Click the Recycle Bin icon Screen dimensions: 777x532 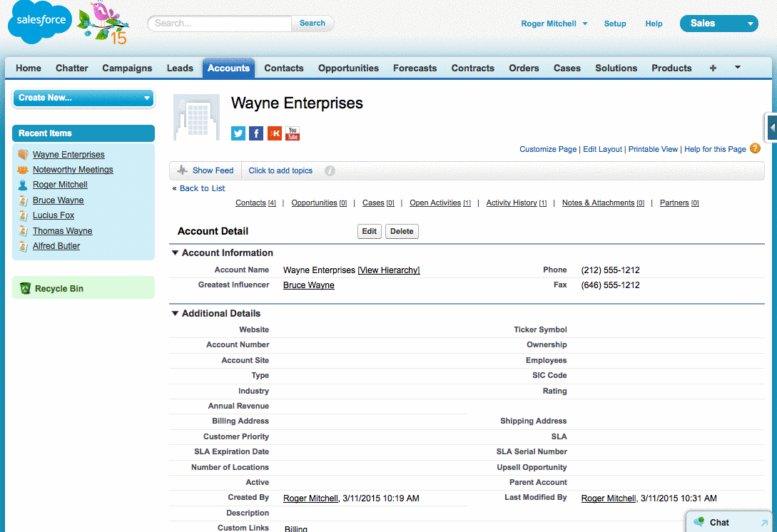tap(25, 288)
